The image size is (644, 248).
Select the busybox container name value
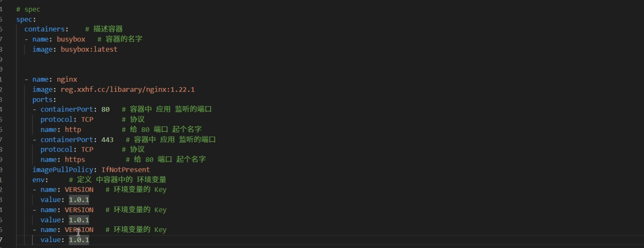point(71,39)
